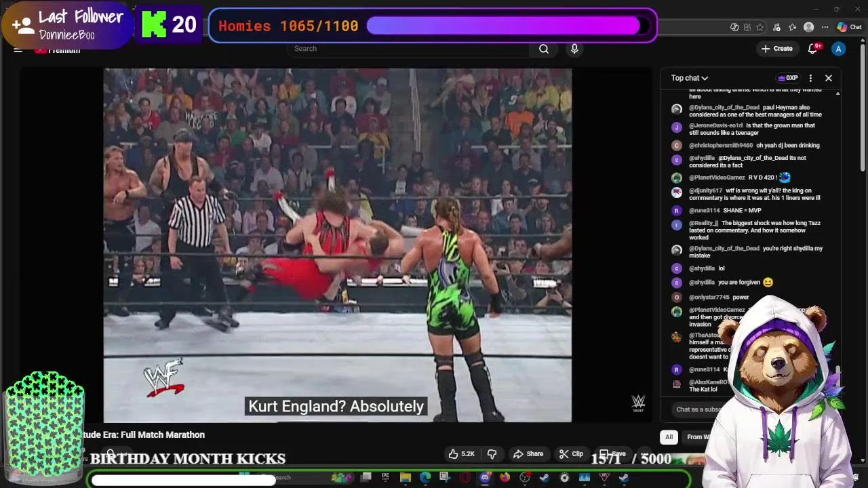The image size is (868, 488).
Task: Open Edge split screen icon in address bar
Action: pos(747,27)
